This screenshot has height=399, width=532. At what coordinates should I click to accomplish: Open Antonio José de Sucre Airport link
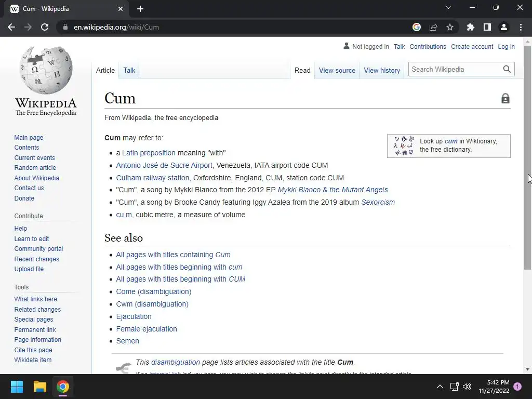(164, 165)
